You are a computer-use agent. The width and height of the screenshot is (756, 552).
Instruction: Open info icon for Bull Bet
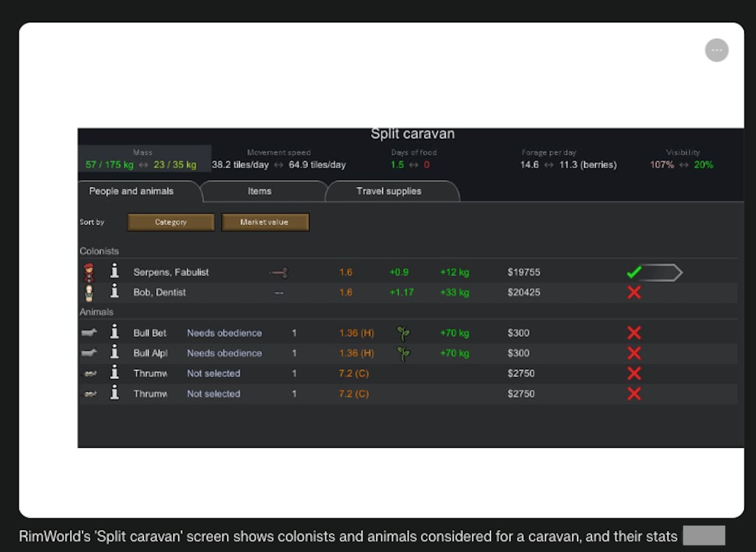(114, 332)
